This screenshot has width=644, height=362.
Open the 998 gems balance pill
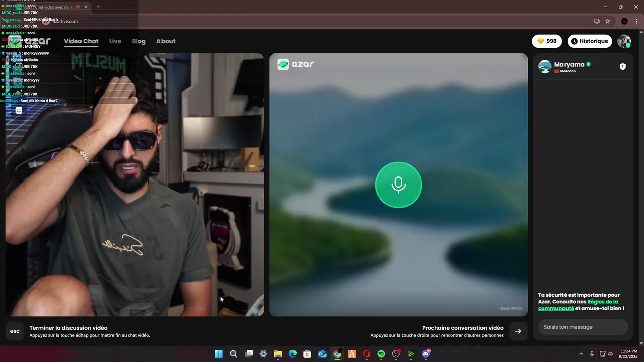click(x=547, y=41)
